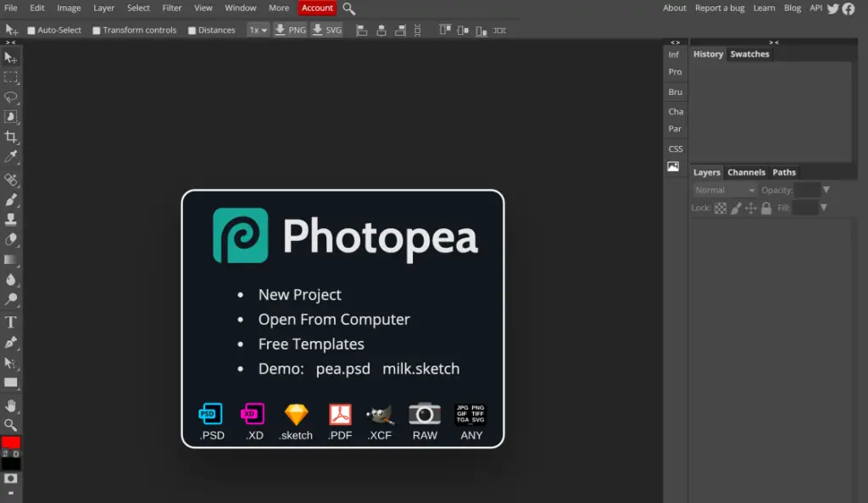Click the Opacity value field
This screenshot has height=503, width=868.
[x=808, y=190]
